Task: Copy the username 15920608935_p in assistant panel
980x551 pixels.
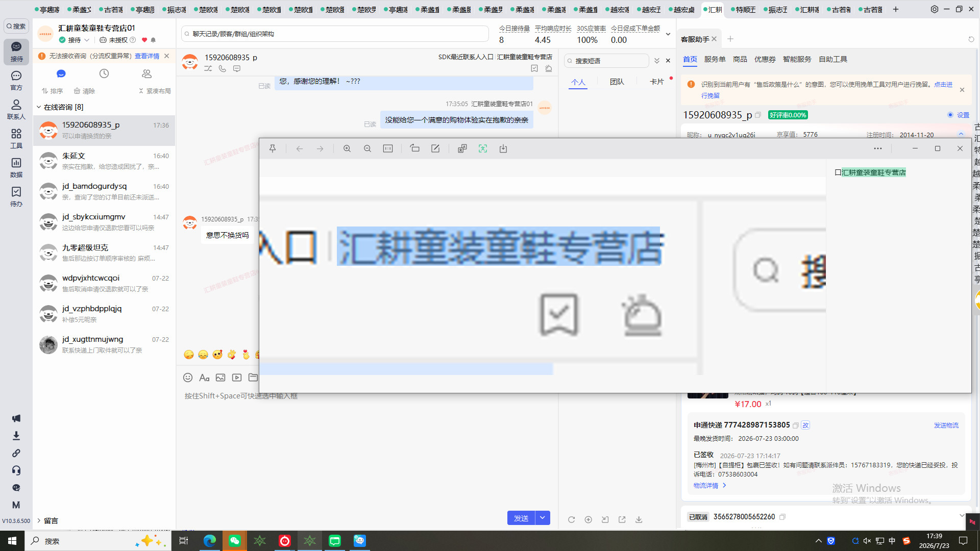Action: (x=758, y=115)
